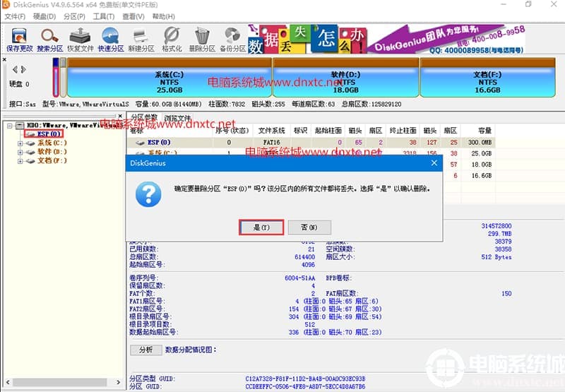
Task: Close the left tree panel with its X
Action: pyautogui.click(x=120, y=116)
